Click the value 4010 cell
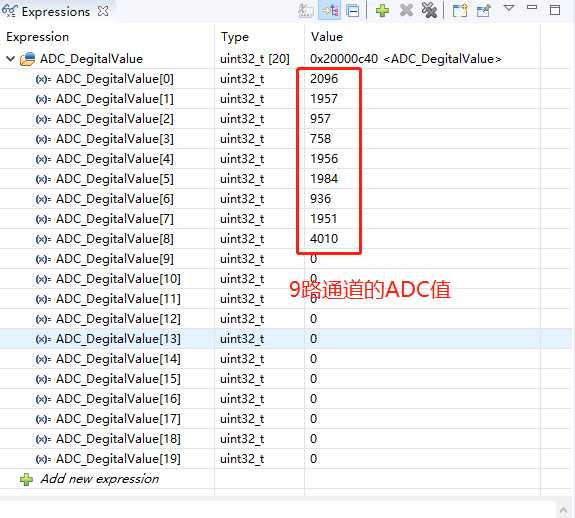 [324, 238]
